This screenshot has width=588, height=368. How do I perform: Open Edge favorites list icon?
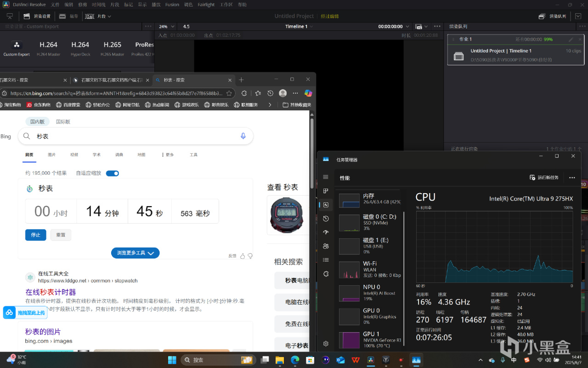(x=257, y=93)
